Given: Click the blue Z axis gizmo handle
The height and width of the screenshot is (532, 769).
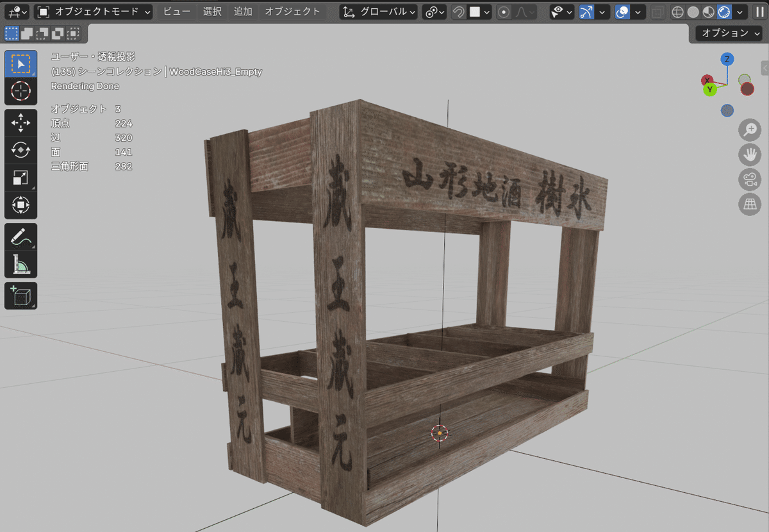Looking at the screenshot, I should (x=727, y=59).
